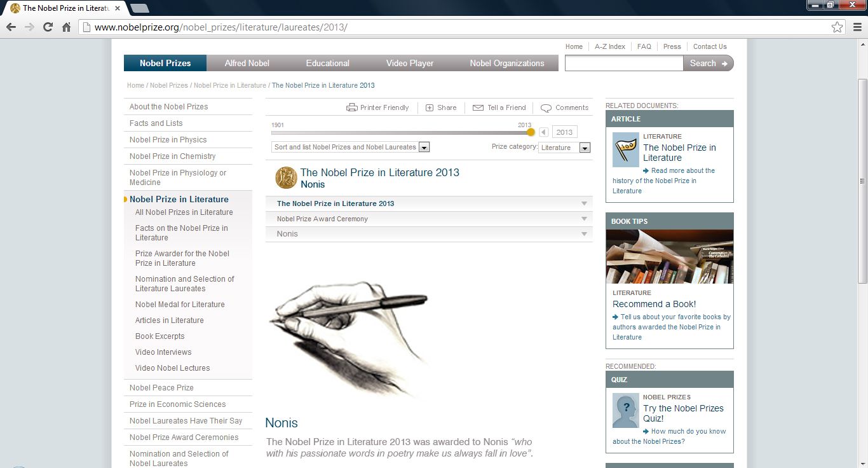
Task: Open Try the Nobel Prizes Quiz! link
Action: [x=683, y=413]
